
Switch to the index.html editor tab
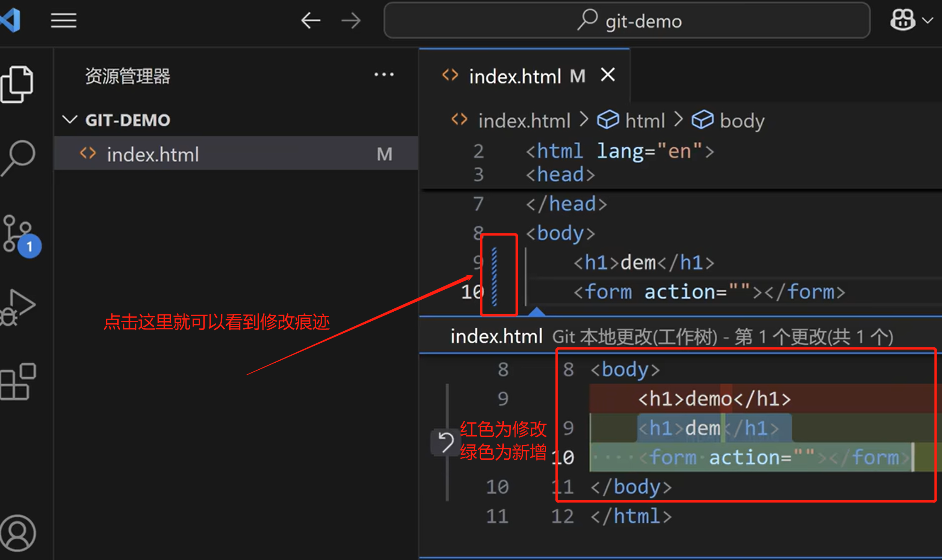[515, 77]
